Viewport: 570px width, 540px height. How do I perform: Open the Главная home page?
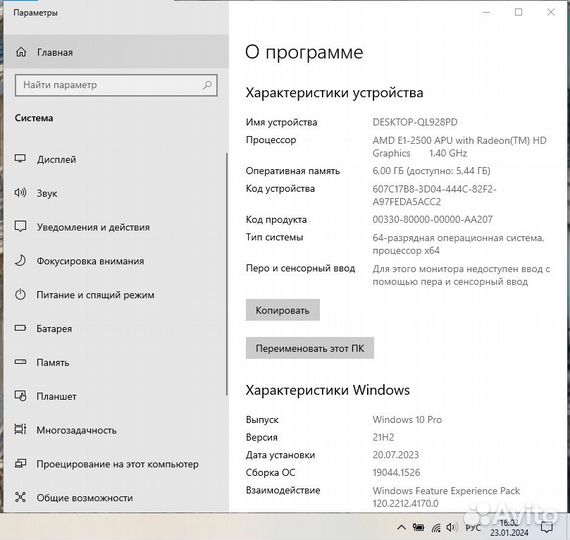(116, 52)
